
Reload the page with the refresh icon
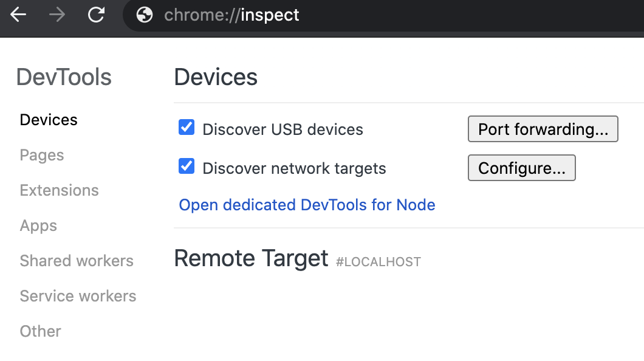[x=96, y=15]
